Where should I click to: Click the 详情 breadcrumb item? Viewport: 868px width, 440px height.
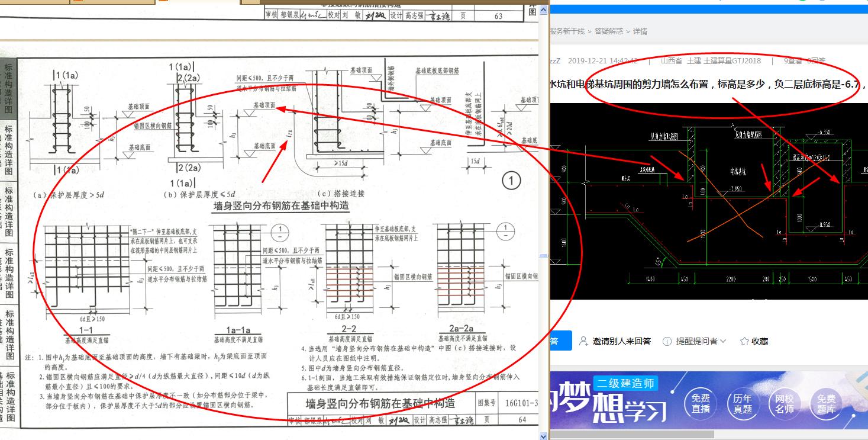pyautogui.click(x=640, y=31)
